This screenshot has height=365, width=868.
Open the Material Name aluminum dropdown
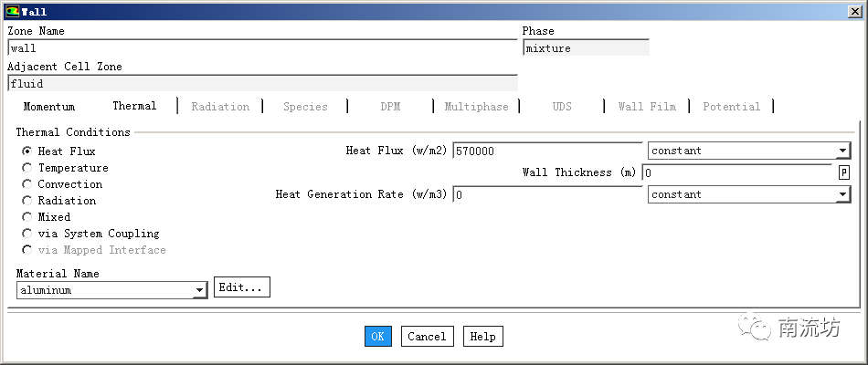(x=111, y=290)
